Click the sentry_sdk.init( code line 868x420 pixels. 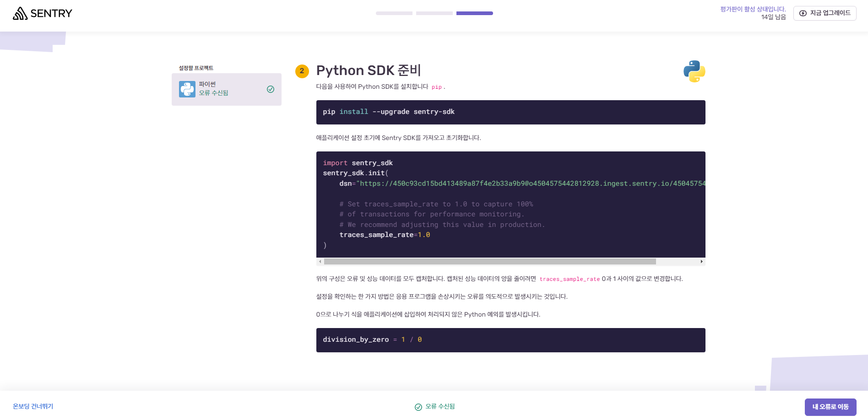tap(356, 173)
